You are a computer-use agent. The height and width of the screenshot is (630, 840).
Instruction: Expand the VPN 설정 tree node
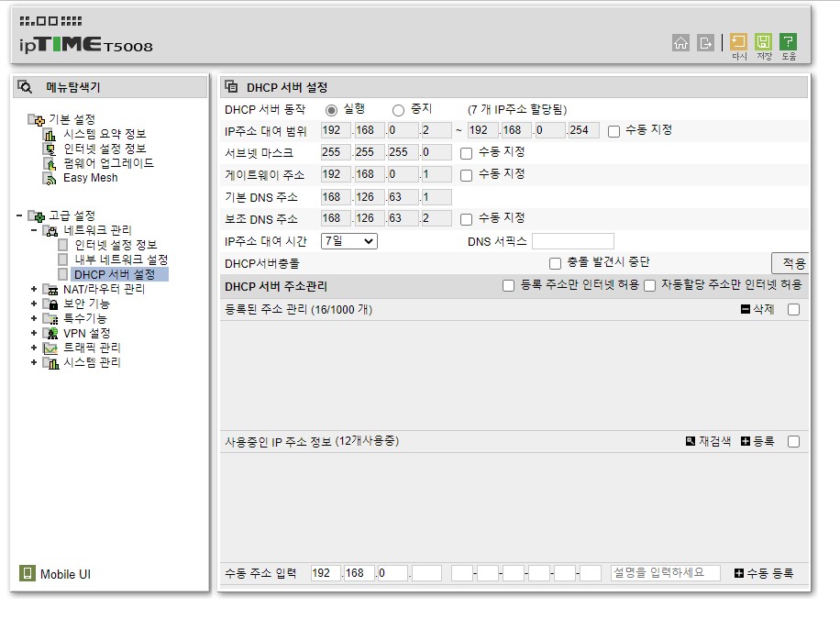click(x=34, y=333)
